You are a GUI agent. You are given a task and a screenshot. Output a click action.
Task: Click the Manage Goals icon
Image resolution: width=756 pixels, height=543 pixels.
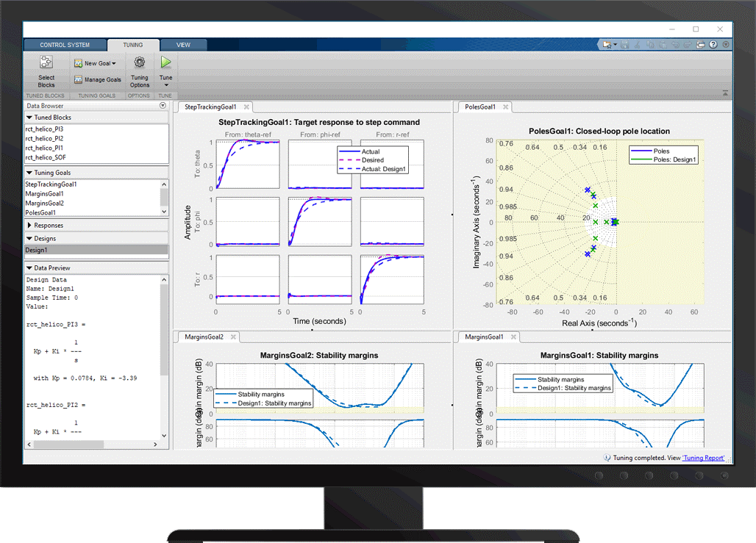coord(78,79)
